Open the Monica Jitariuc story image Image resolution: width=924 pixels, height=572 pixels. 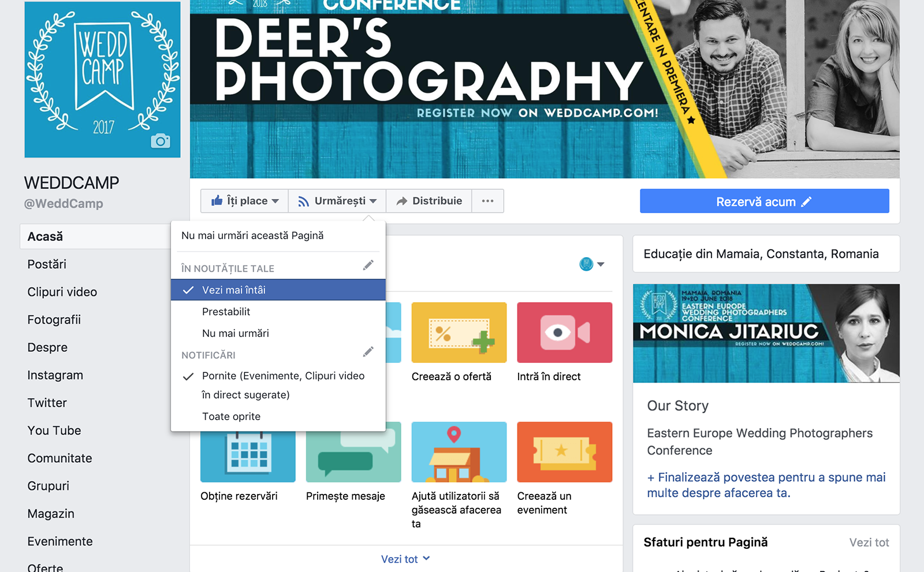click(766, 333)
